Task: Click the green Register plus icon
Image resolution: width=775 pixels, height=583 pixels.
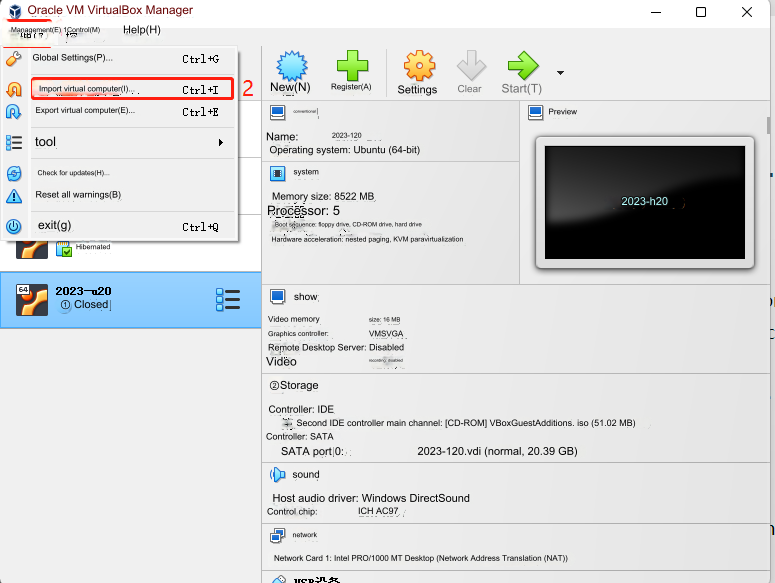Action: [352, 66]
